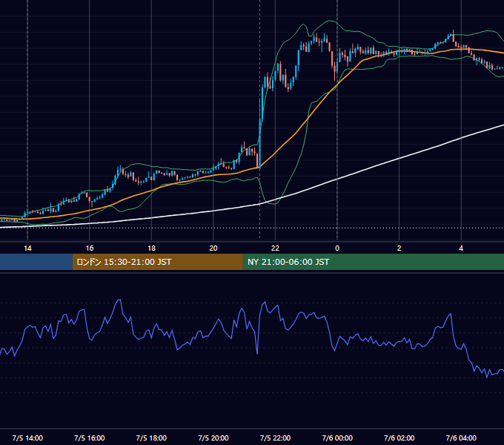This screenshot has width=504, height=445.
Task: Click the hour label 18 on the price chart axis
Action: [151, 248]
